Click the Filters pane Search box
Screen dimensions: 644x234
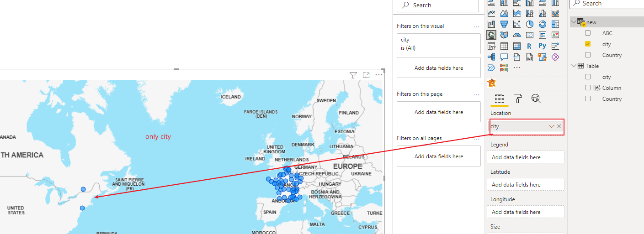pos(439,5)
